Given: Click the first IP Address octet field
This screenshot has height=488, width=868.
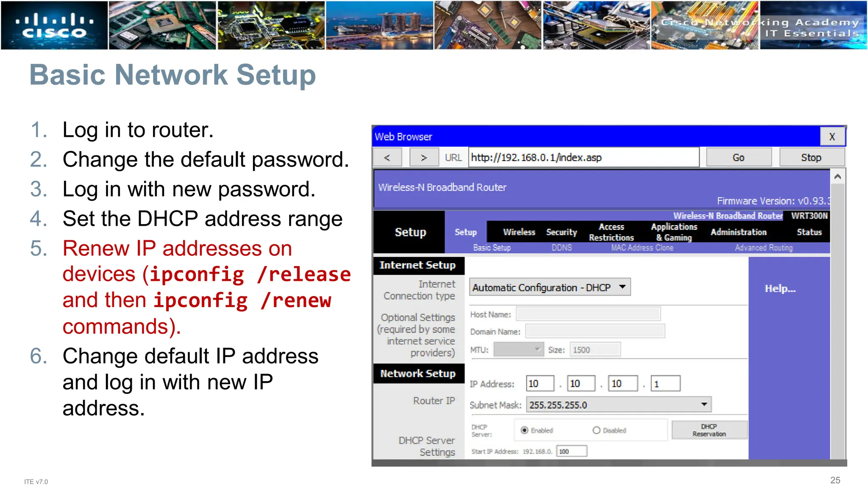Looking at the screenshot, I should point(540,383).
